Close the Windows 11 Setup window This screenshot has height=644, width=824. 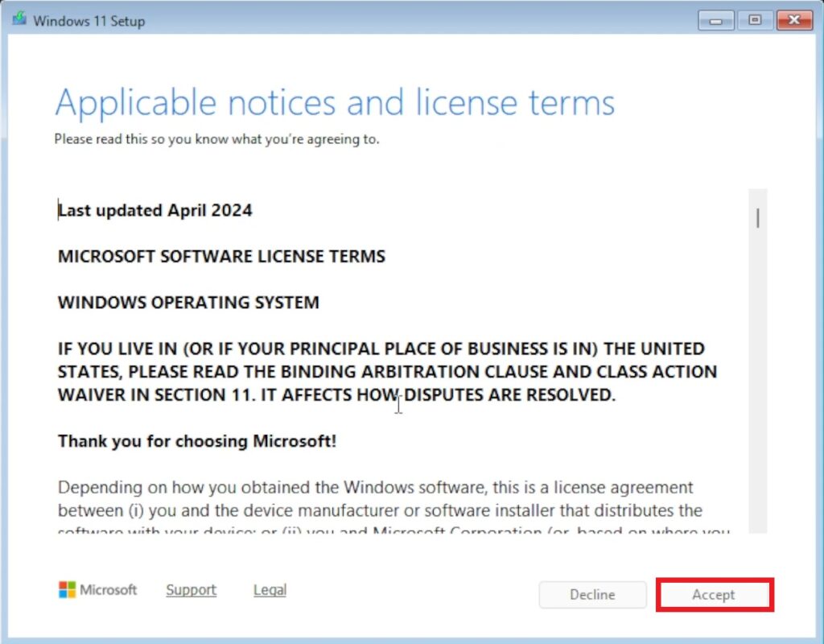(x=793, y=20)
